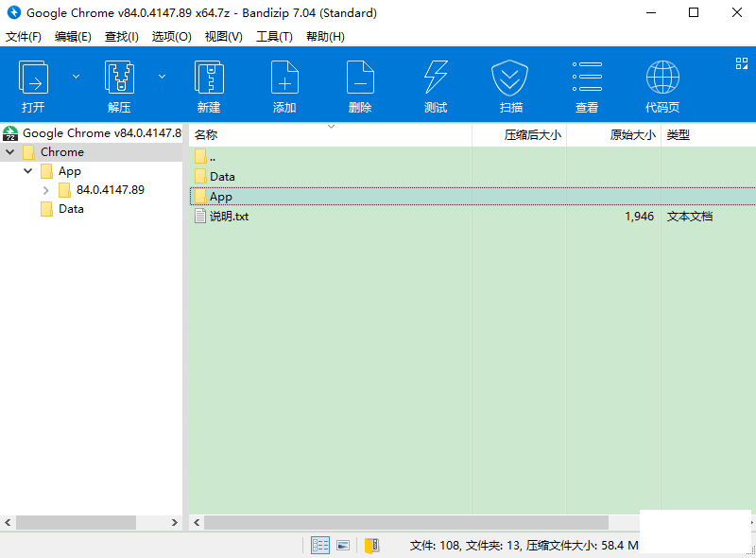Collapse the App folder in tree
The width and height of the screenshot is (756, 558).
[x=28, y=171]
